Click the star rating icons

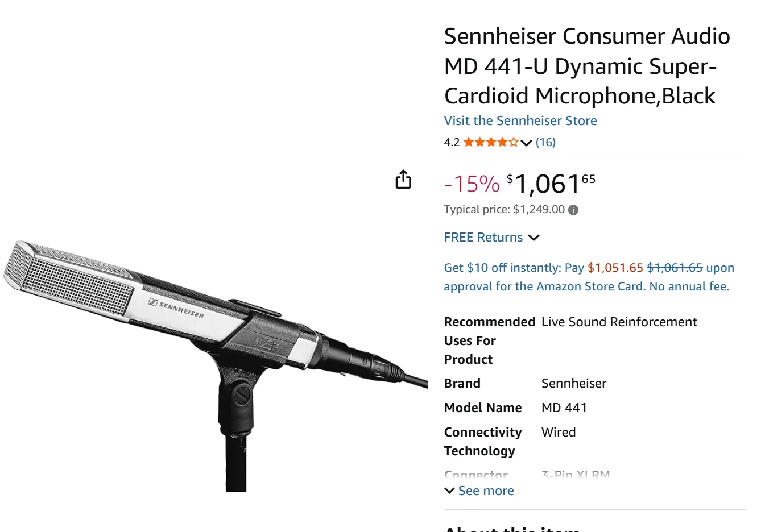tap(490, 142)
